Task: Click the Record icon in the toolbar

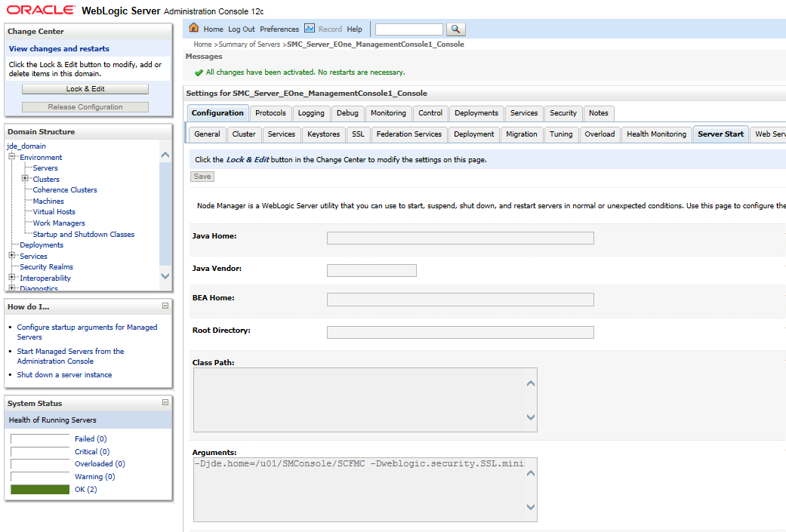Action: click(x=310, y=29)
